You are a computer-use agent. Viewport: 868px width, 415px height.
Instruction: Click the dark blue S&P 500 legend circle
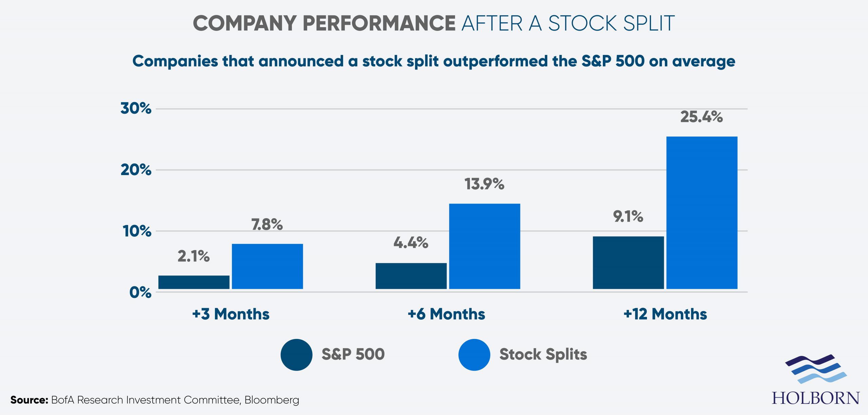[x=296, y=355]
